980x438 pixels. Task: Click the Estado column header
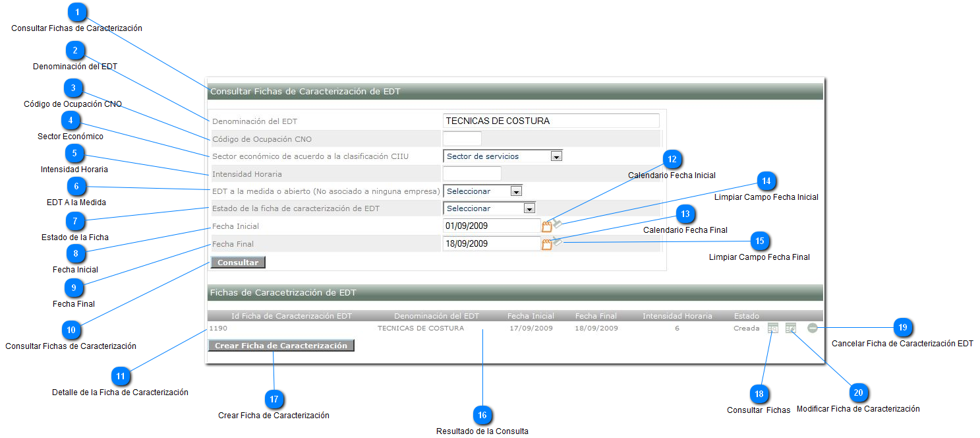pyautogui.click(x=746, y=316)
